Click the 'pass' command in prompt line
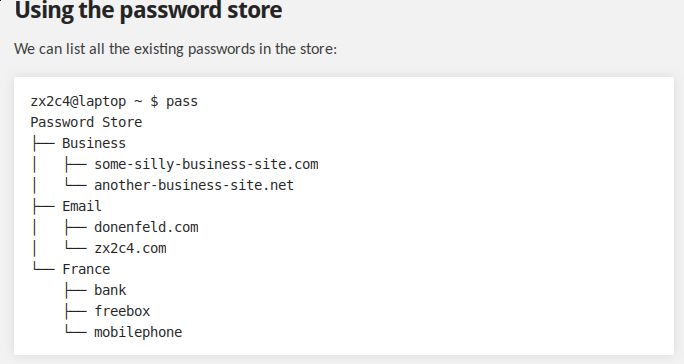 click(x=182, y=102)
